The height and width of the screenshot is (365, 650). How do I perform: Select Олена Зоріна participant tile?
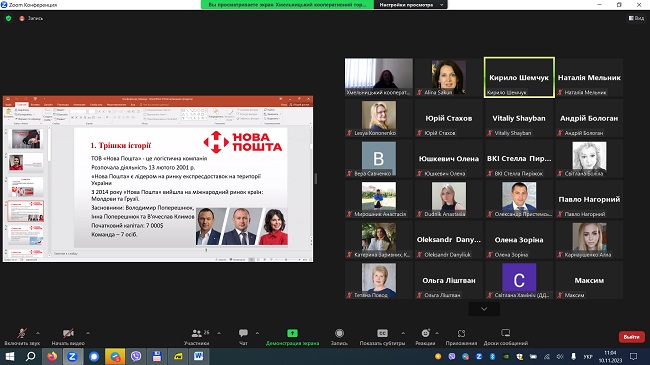519,240
